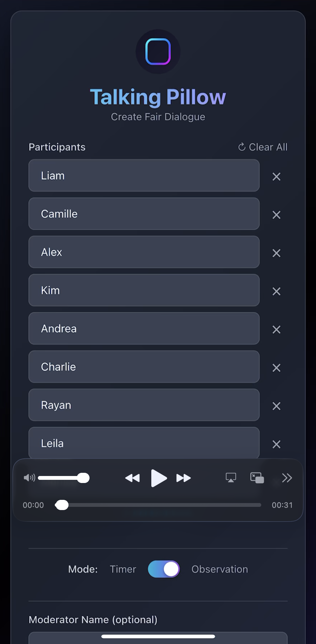Open AirPlay from the video player
Viewport: 316px width, 644px height.
pos(230,478)
